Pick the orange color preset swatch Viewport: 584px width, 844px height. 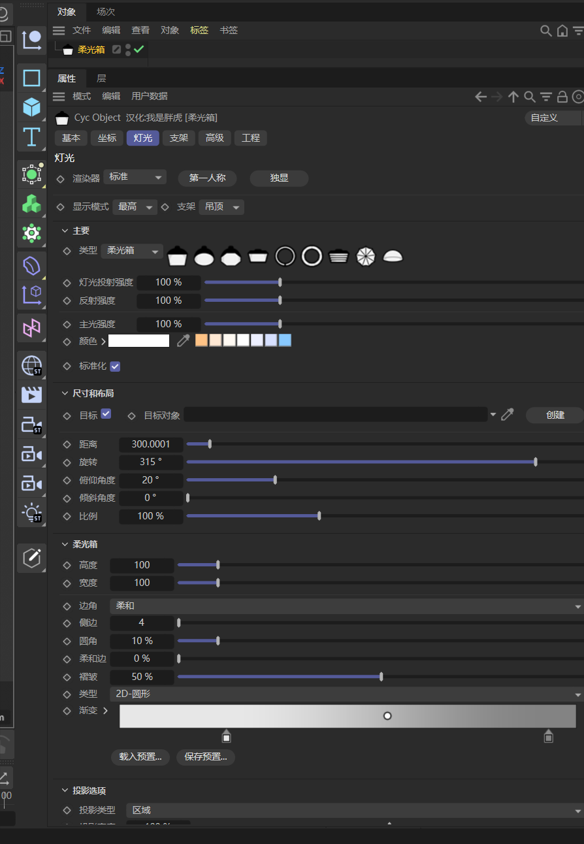pos(201,341)
